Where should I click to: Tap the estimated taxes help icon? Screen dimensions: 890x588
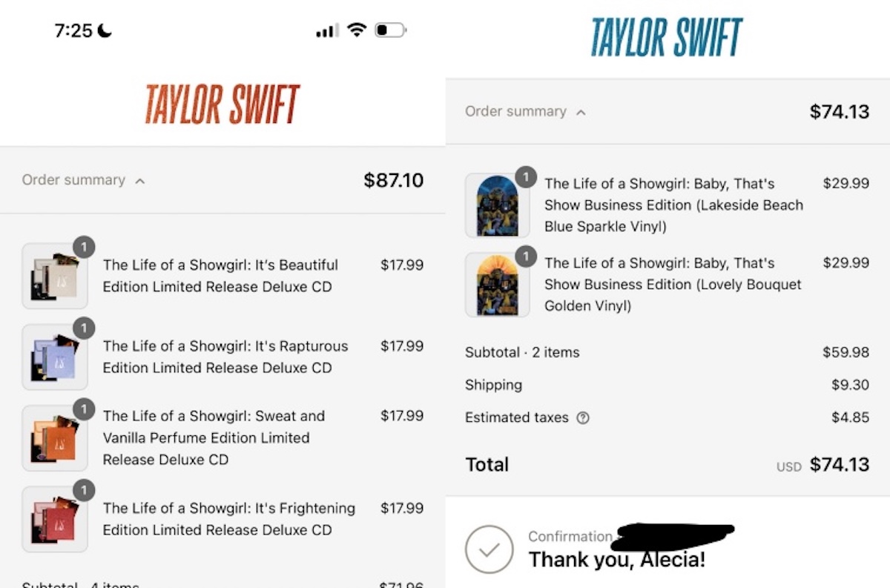(583, 418)
